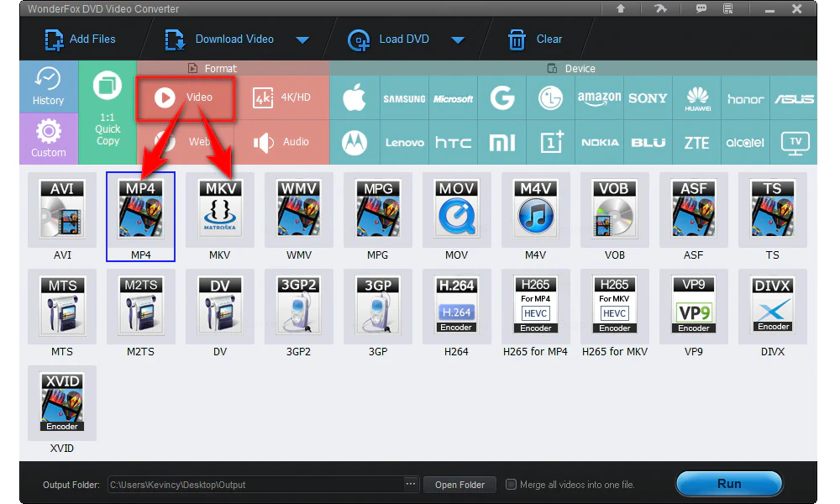
Task: Open LG device presets
Action: (x=551, y=97)
